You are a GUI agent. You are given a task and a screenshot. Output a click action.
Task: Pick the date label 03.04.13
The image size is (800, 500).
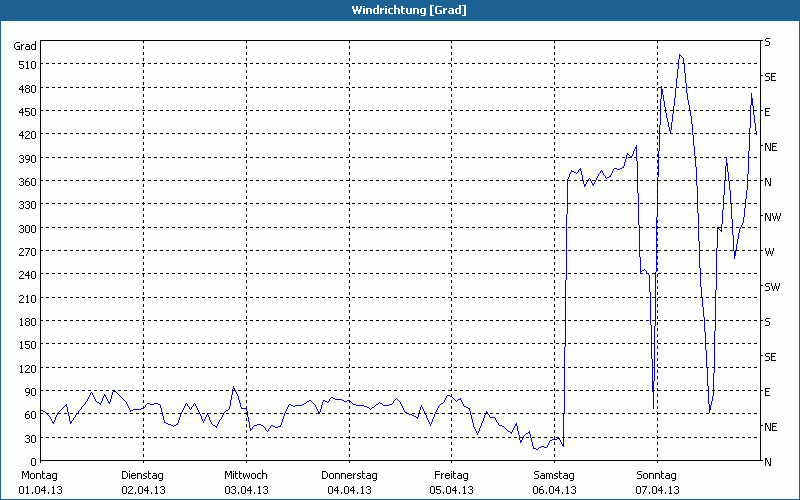[x=246, y=490]
